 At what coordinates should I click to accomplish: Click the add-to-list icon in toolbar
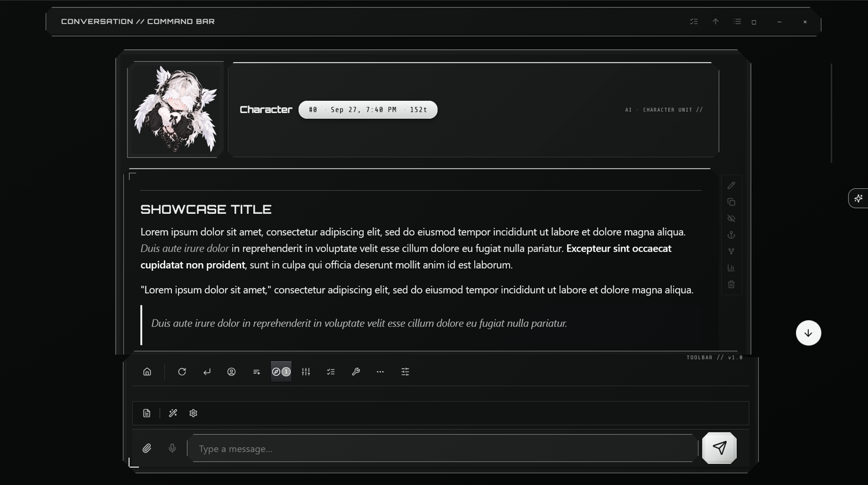click(257, 372)
